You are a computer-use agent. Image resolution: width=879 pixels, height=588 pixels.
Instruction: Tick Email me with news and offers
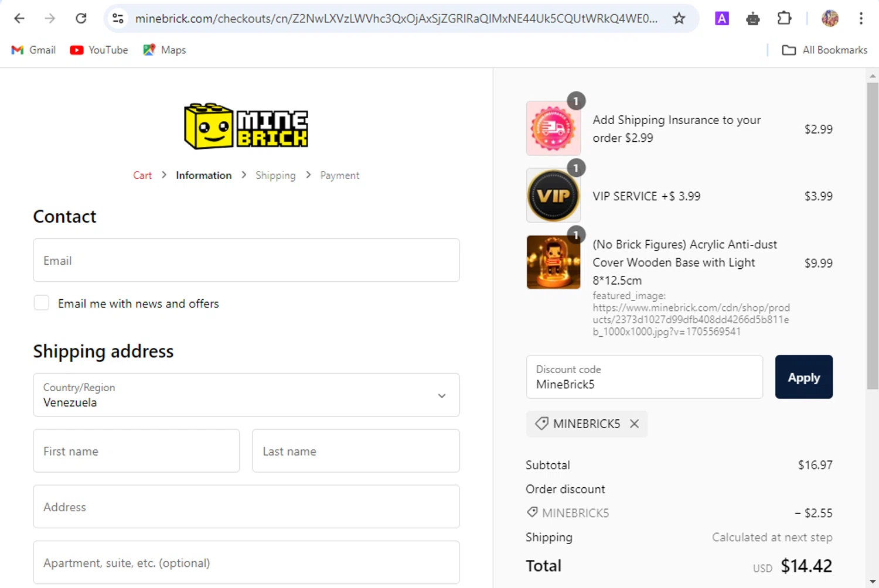tap(42, 303)
